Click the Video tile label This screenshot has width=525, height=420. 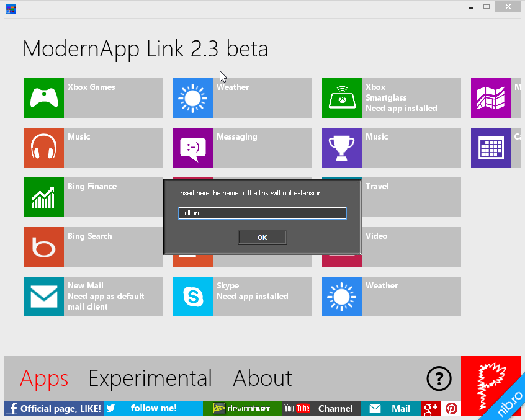[x=376, y=236]
